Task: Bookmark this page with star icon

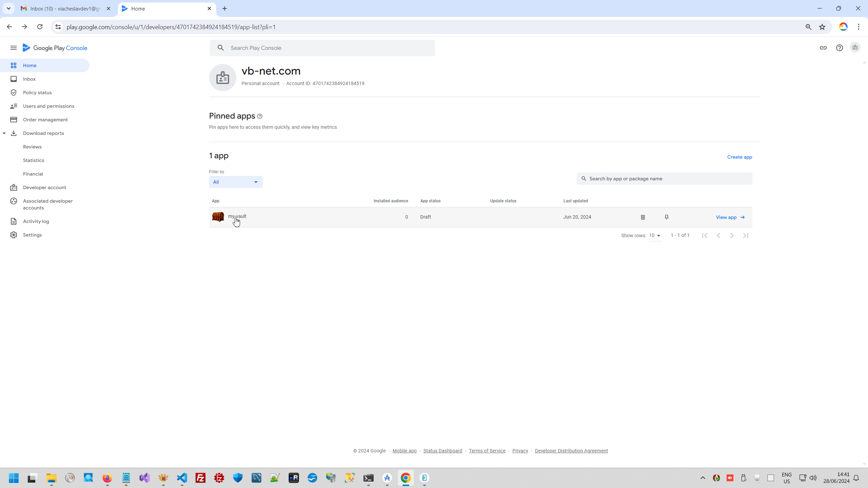Action: click(822, 27)
